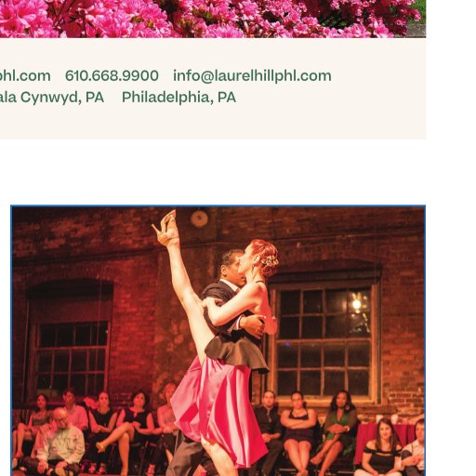Click the dancer's raised high-heel shoe
Viewport: 476px width, 476px height.
(x=166, y=226)
